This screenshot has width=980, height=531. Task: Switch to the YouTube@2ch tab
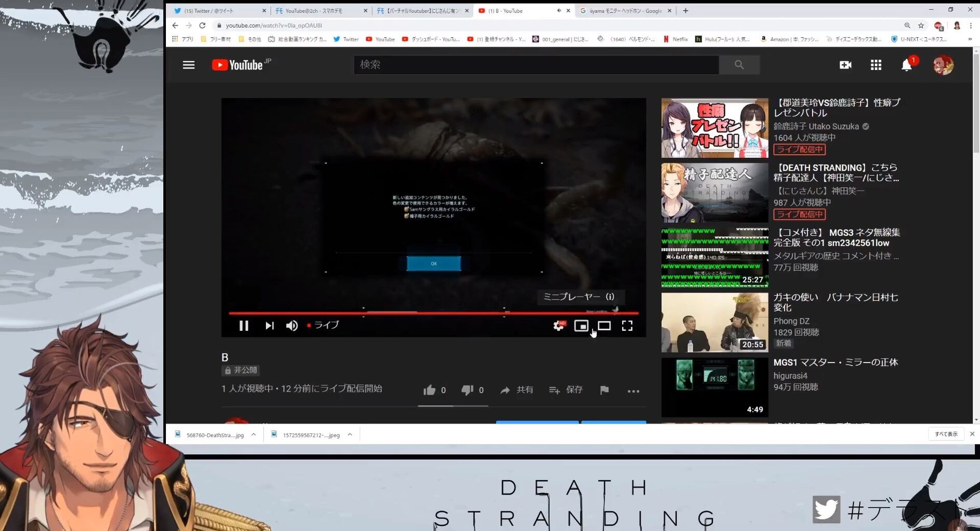click(x=321, y=10)
